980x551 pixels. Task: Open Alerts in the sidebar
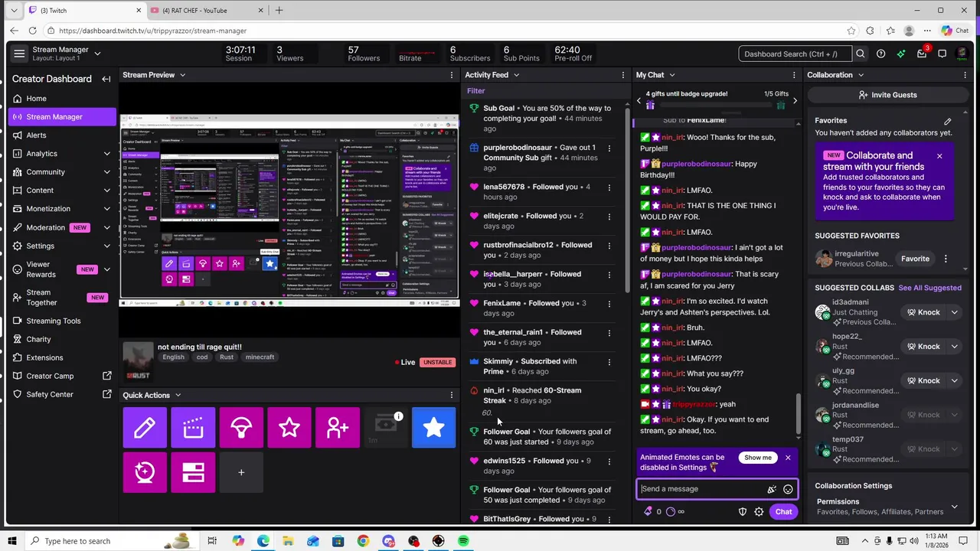point(36,135)
